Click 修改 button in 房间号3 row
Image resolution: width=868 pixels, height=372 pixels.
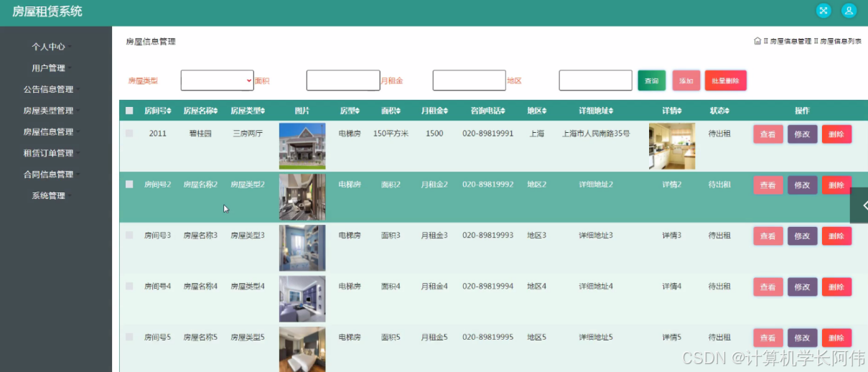[803, 236]
